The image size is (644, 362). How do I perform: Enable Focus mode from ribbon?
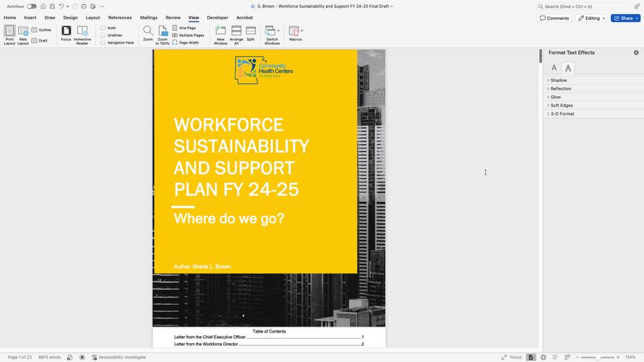[x=66, y=34]
